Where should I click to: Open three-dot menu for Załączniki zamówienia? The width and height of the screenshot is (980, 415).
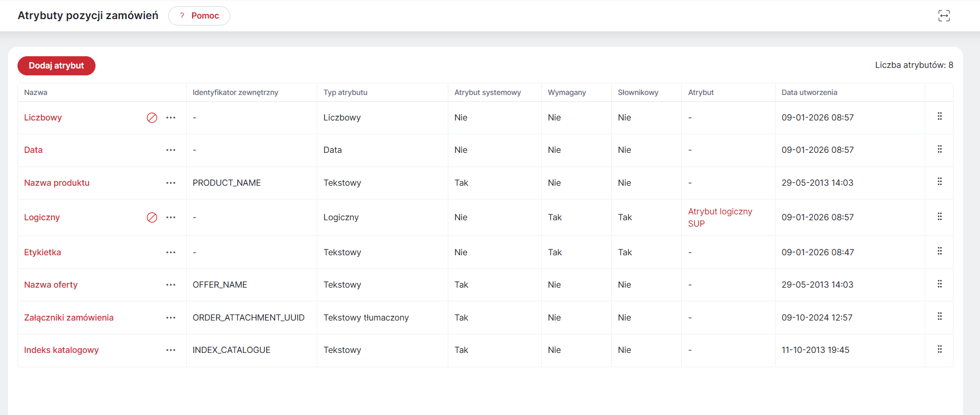(171, 318)
